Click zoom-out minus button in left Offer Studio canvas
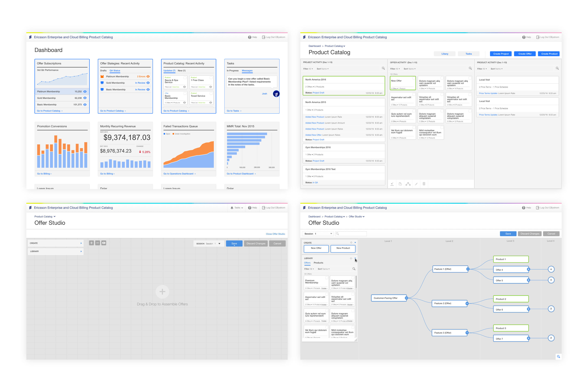The width and height of the screenshot is (588, 392). coord(98,243)
